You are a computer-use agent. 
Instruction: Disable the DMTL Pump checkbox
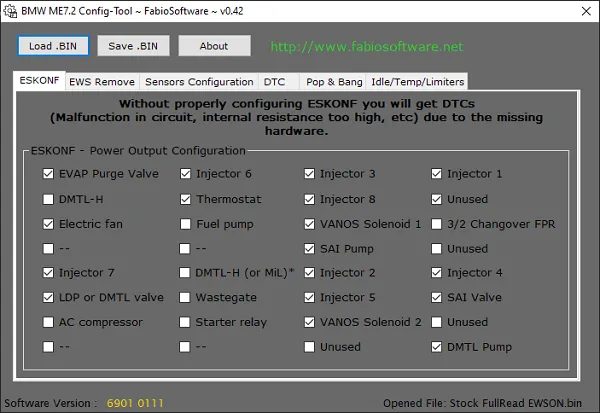click(436, 347)
